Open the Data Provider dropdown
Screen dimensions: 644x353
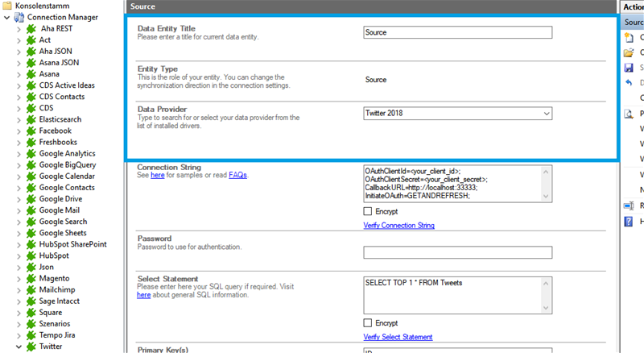[x=546, y=114]
